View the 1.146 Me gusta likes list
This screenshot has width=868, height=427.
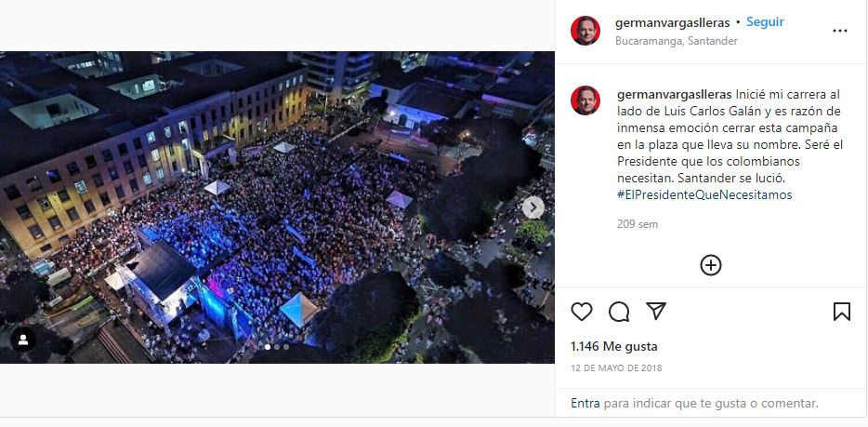coord(614,347)
